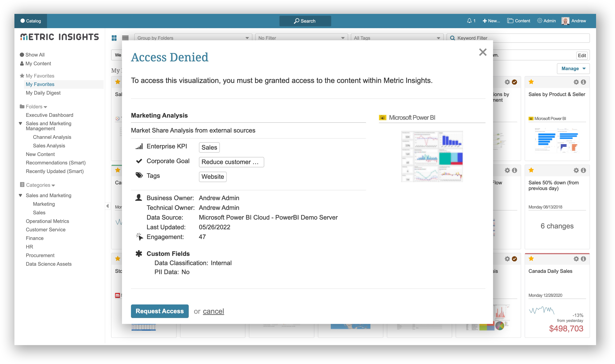Click the New... plus menu
Image resolution: width=615 pixels, height=364 pixels.
click(491, 21)
